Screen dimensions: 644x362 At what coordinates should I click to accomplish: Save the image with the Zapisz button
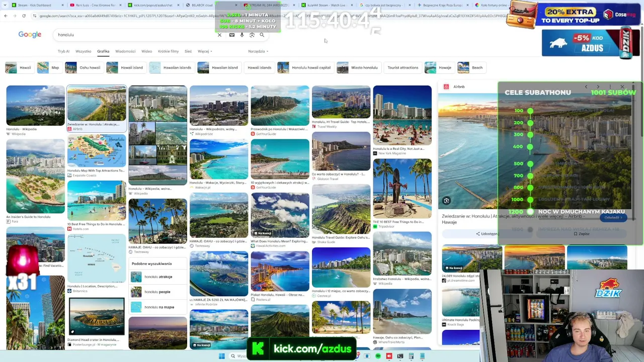click(581, 234)
